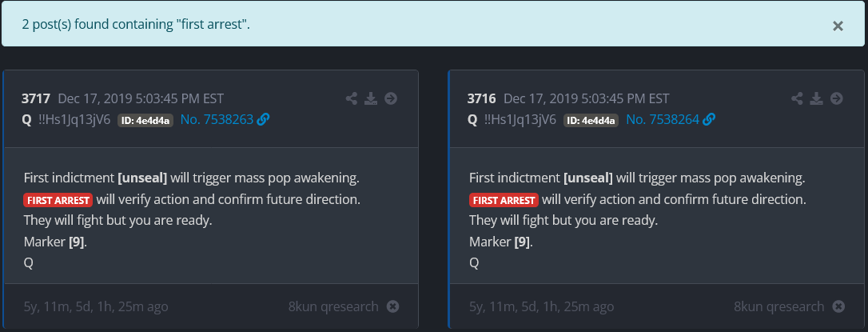Click the relative time-ago text in post 3716 footer
This screenshot has width=868, height=332.
click(x=541, y=306)
